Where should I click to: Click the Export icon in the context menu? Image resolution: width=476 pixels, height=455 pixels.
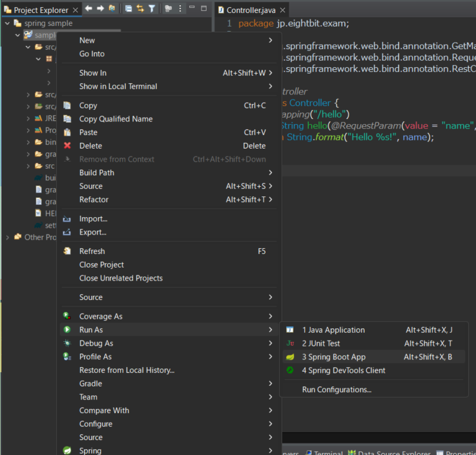click(x=67, y=232)
